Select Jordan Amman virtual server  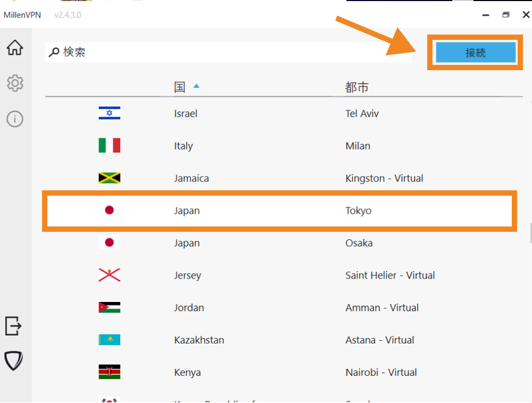279,308
